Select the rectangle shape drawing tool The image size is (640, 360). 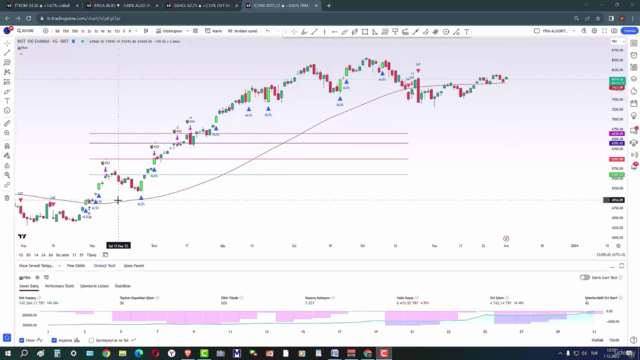[x=365, y=32]
